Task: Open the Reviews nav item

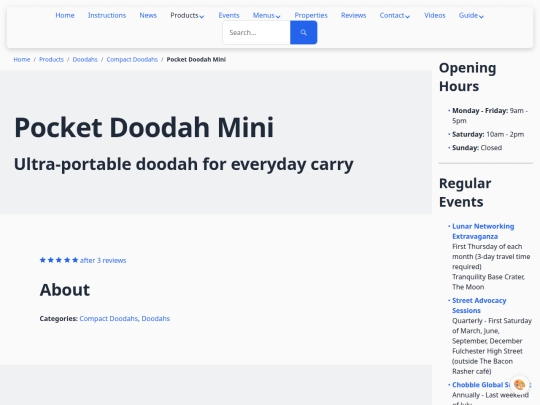Action: [353, 15]
